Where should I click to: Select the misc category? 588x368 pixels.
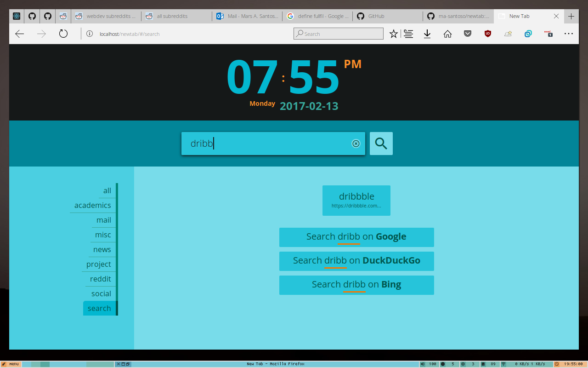pyautogui.click(x=103, y=235)
